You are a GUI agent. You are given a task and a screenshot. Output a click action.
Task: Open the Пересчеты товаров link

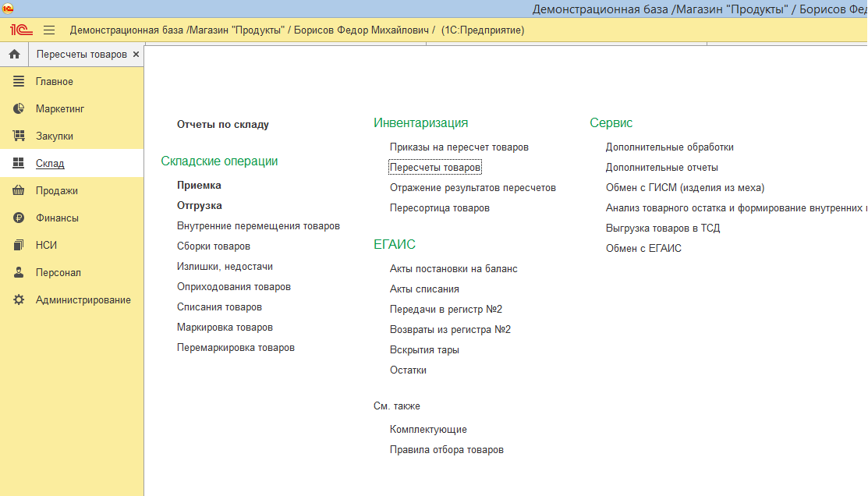pyautogui.click(x=435, y=167)
